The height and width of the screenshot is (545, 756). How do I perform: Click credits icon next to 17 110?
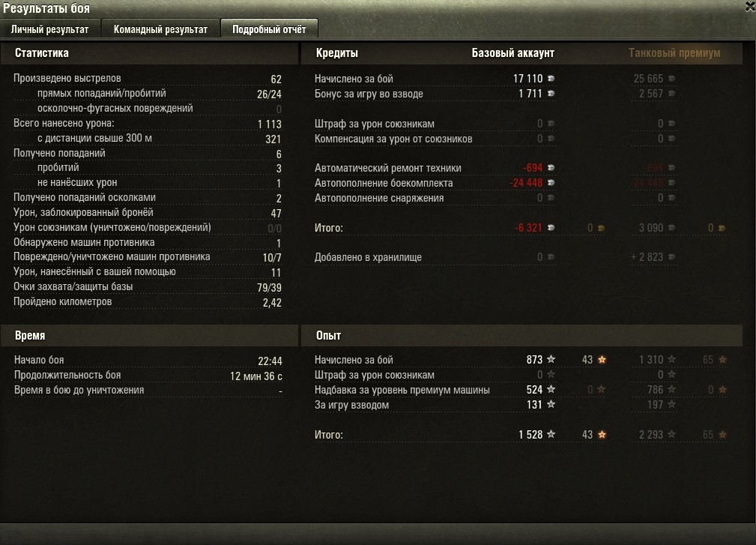(551, 78)
